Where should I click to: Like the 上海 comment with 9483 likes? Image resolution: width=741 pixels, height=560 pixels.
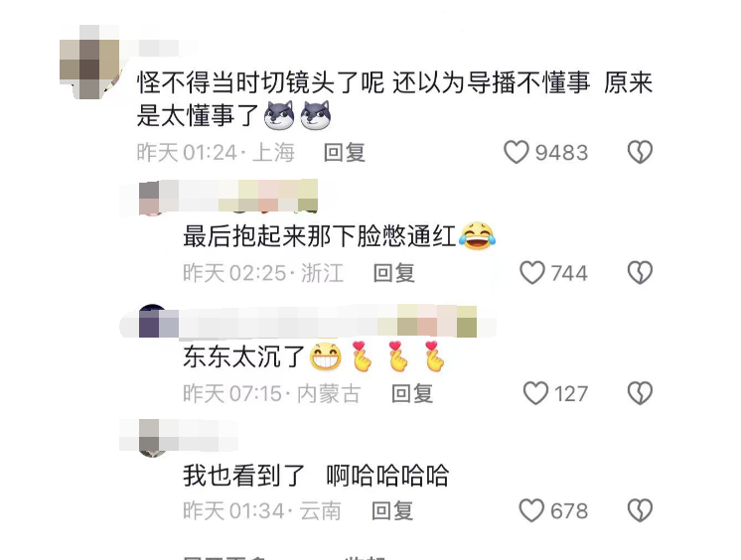point(517,152)
